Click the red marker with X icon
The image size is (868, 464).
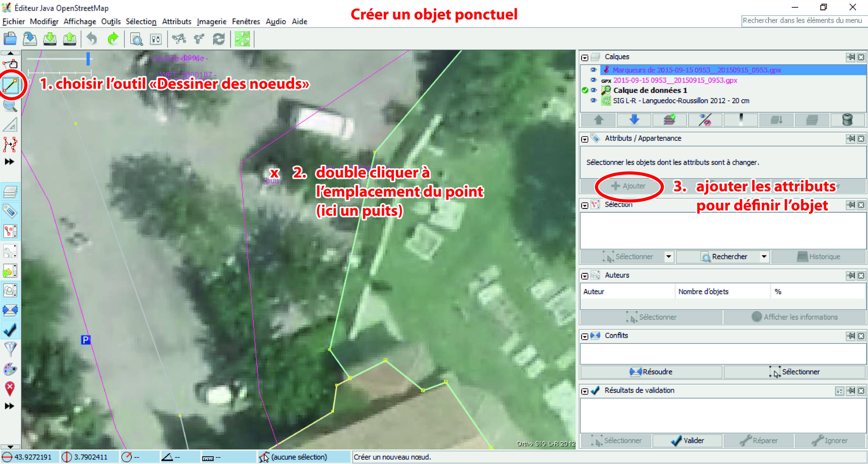tap(10, 389)
